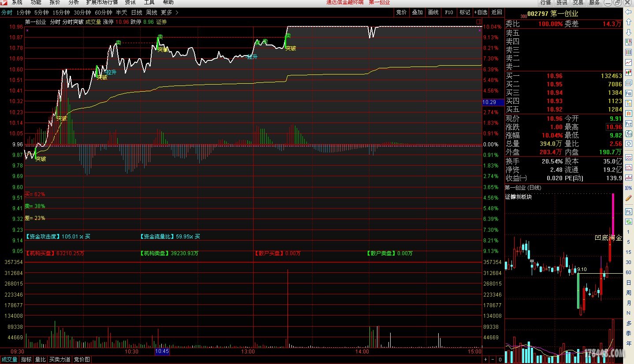Select the 买卖力道 bottom indicator tab
The image size is (634, 364).
click(x=60, y=360)
